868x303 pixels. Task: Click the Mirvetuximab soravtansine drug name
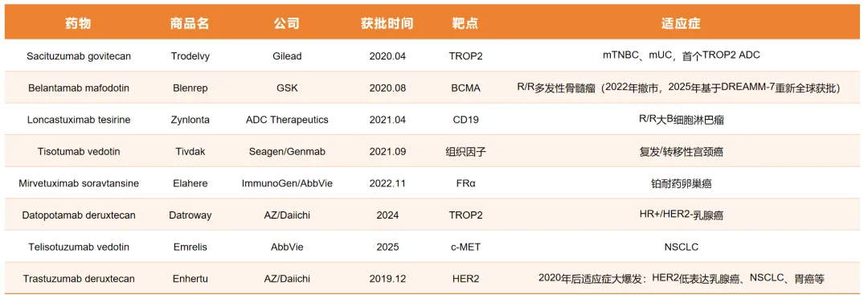79,183
